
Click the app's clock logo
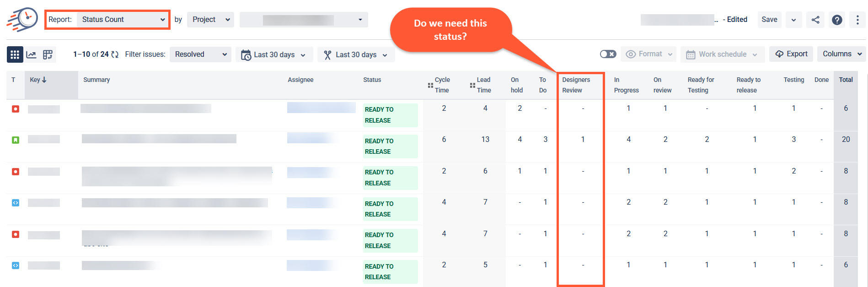pos(23,20)
